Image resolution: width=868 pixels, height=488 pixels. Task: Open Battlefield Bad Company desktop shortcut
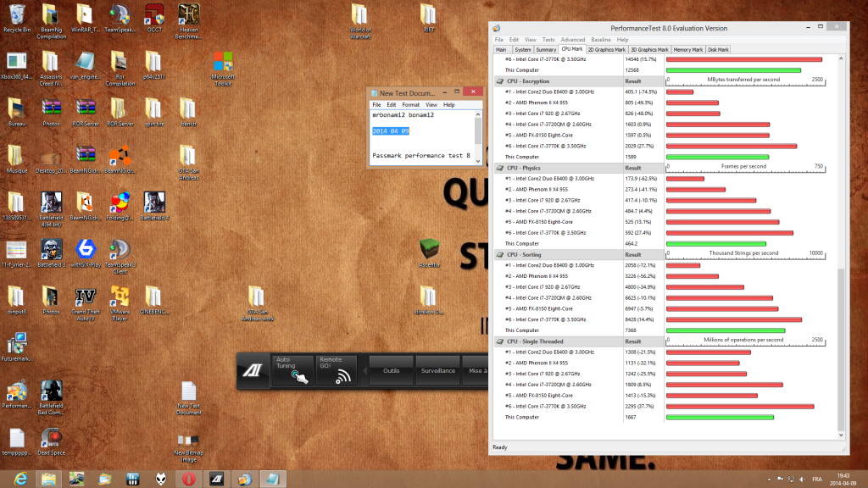pyautogui.click(x=51, y=397)
